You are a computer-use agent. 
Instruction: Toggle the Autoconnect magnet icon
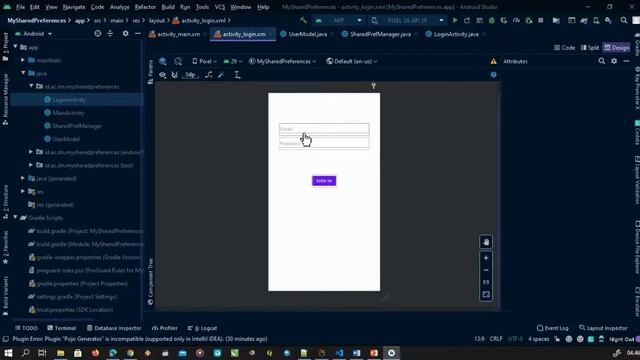175,75
